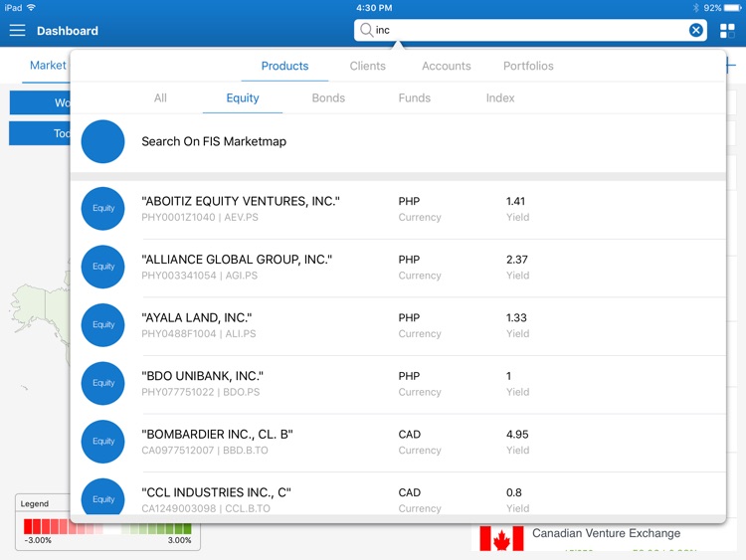Screen dimensions: 746x560
Task: Click the CA0977512007 | BBD.B.TO code
Action: click(205, 451)
